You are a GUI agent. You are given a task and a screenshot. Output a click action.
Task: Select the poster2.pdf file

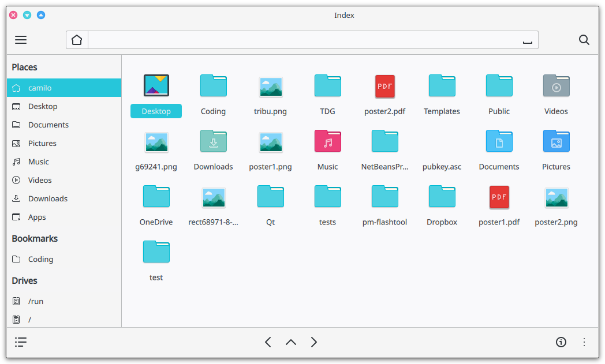pyautogui.click(x=384, y=87)
